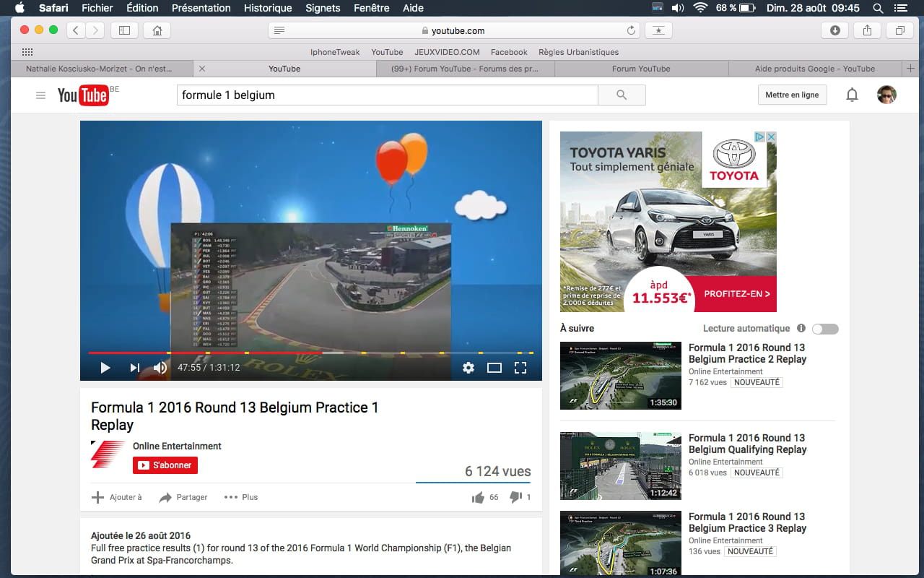Open Présentation menu
The width and height of the screenshot is (924, 578).
201,8
